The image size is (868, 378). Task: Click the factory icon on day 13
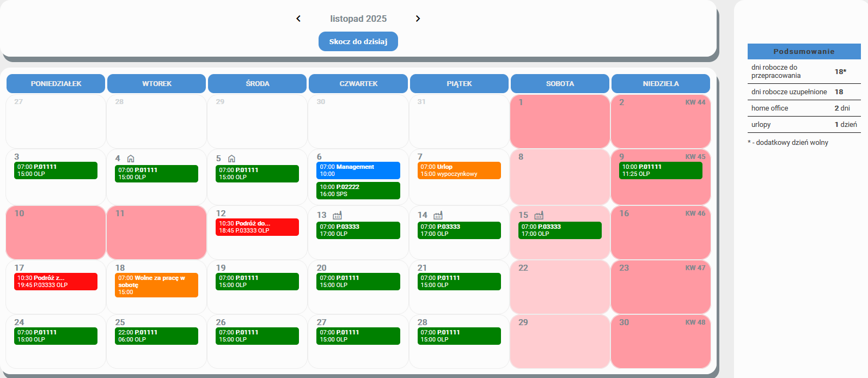click(337, 215)
